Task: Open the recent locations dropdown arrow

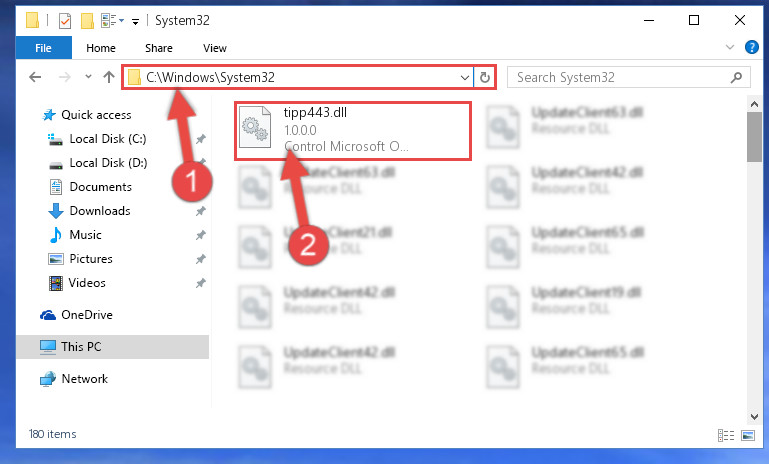Action: 88,77
